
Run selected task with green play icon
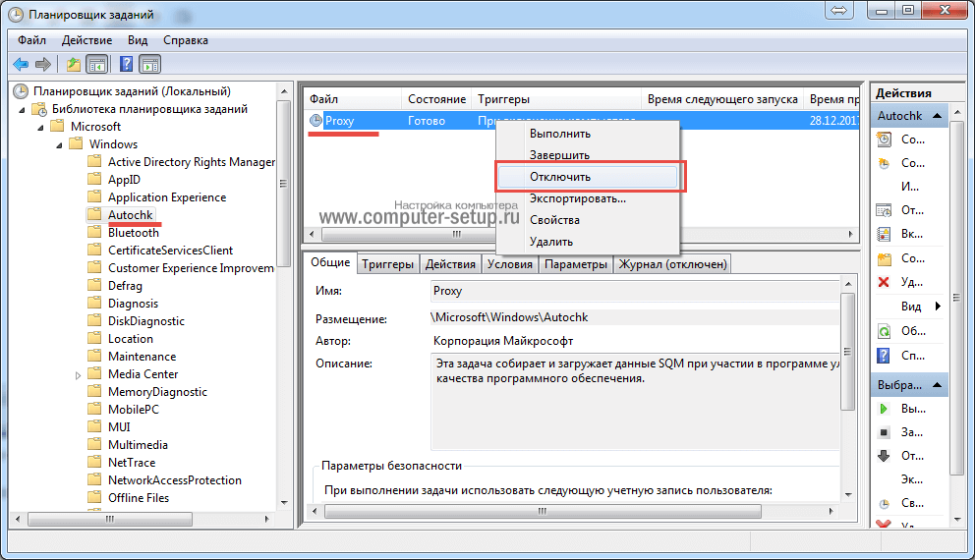pos(884,409)
